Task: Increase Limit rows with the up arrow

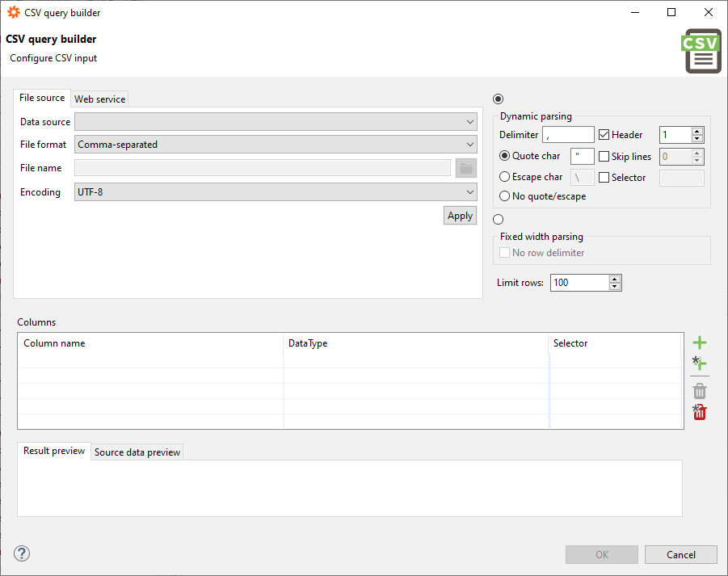Action: click(615, 279)
